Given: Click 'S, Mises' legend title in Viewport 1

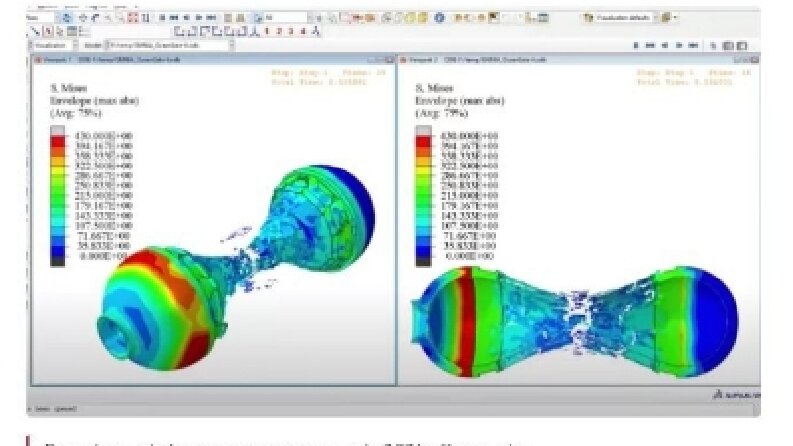Looking at the screenshot, I should (x=68, y=88).
